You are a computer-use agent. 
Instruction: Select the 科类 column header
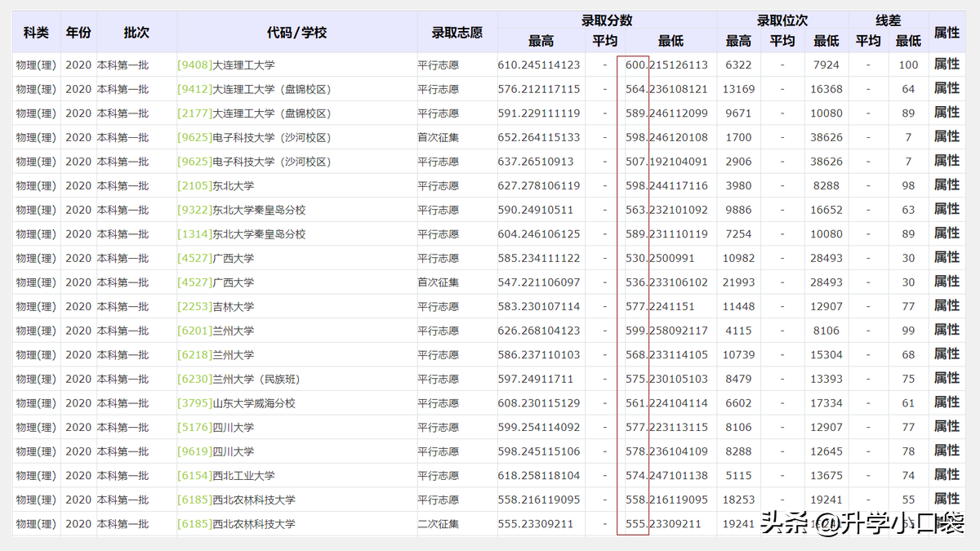pos(36,33)
